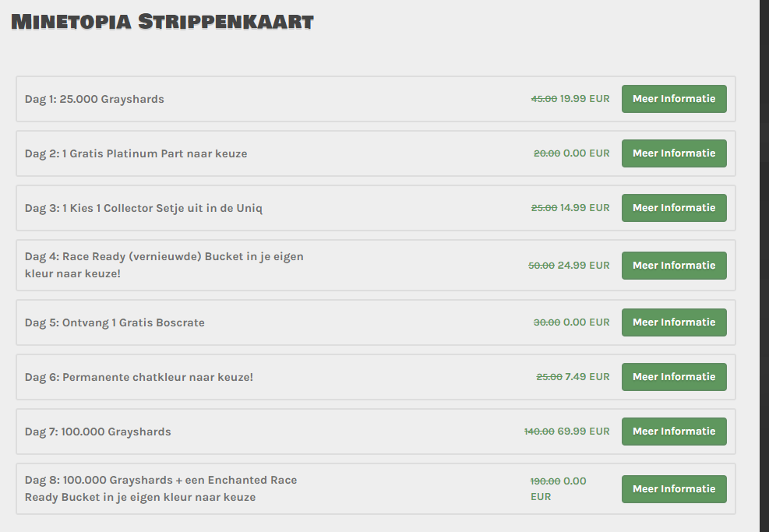Open Meer Informatie for Dag 1 Grayshards
The height and width of the screenshot is (532, 769).
point(674,99)
